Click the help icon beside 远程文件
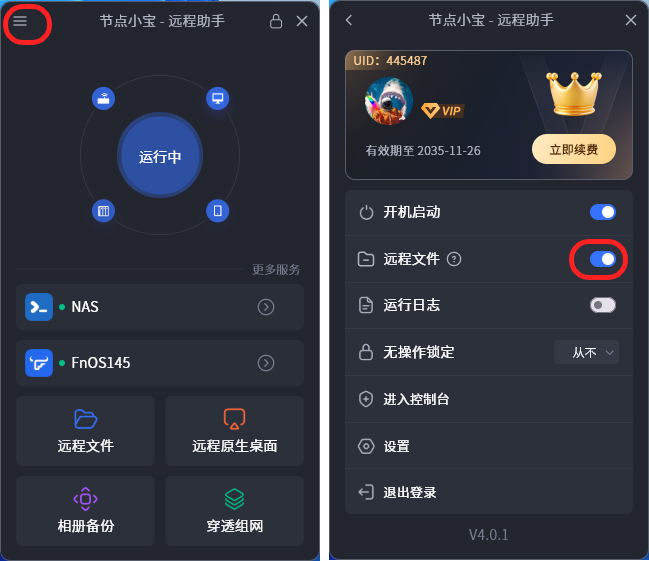Image resolution: width=649 pixels, height=561 pixels. [x=454, y=259]
